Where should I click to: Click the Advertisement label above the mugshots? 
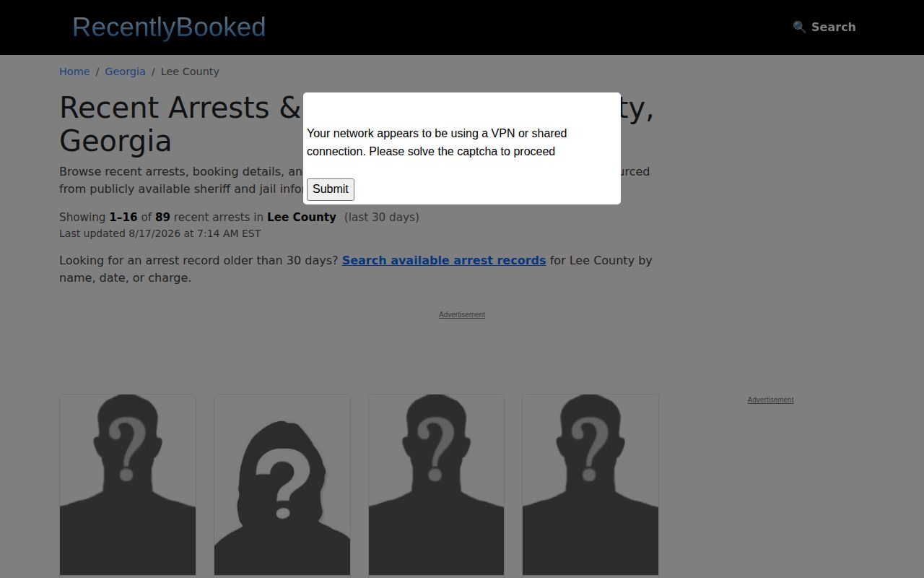click(462, 314)
